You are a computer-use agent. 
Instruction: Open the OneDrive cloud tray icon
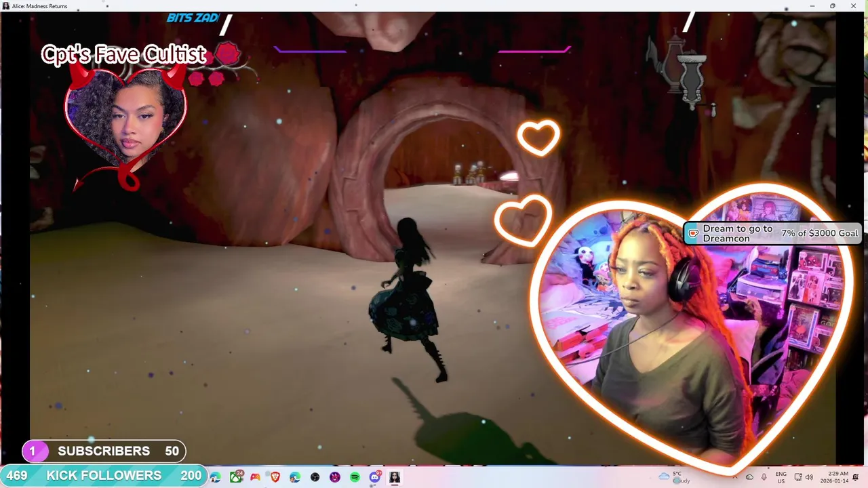(x=749, y=477)
